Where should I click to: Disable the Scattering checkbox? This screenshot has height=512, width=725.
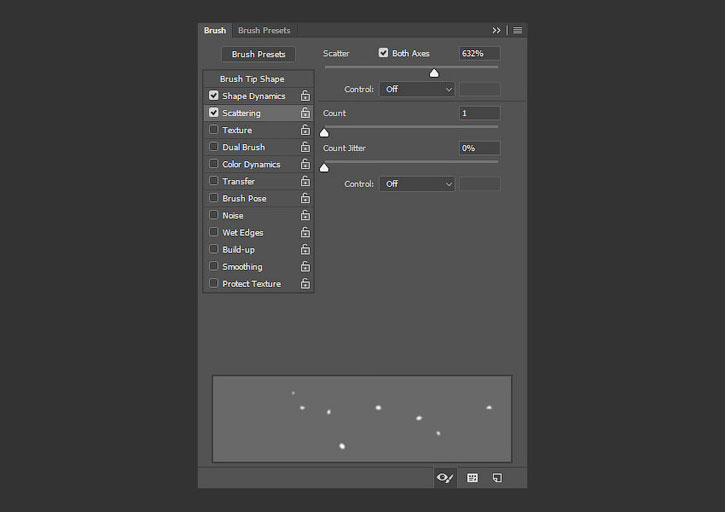(213, 112)
